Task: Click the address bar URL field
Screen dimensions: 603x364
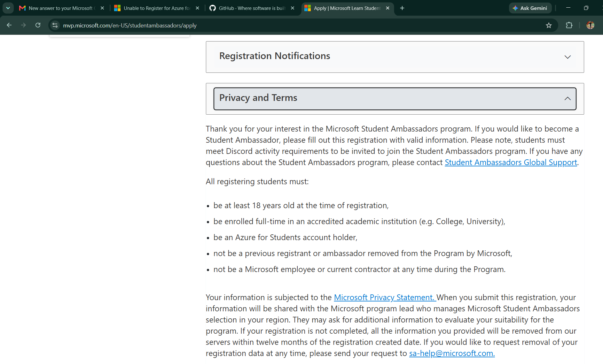Action: tap(301, 25)
